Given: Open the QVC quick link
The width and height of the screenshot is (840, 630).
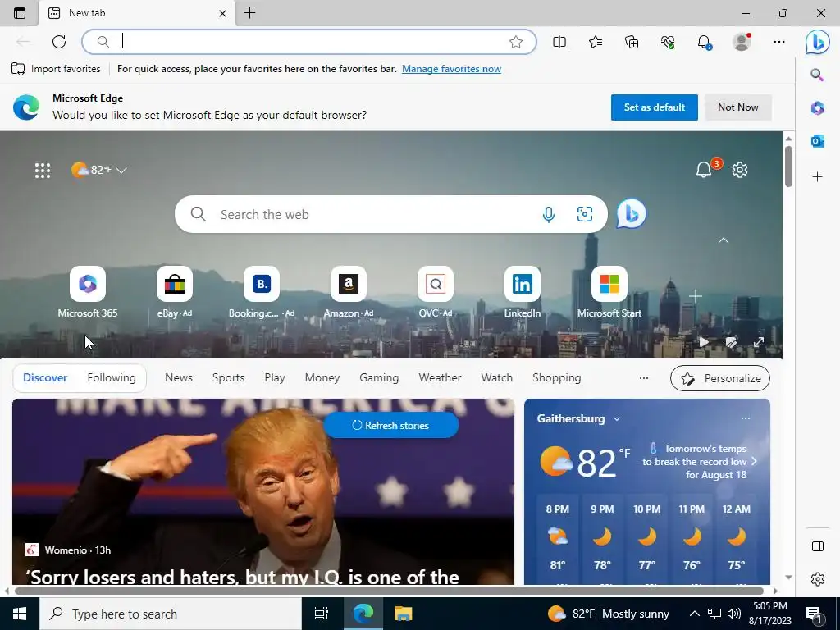Looking at the screenshot, I should (436, 292).
